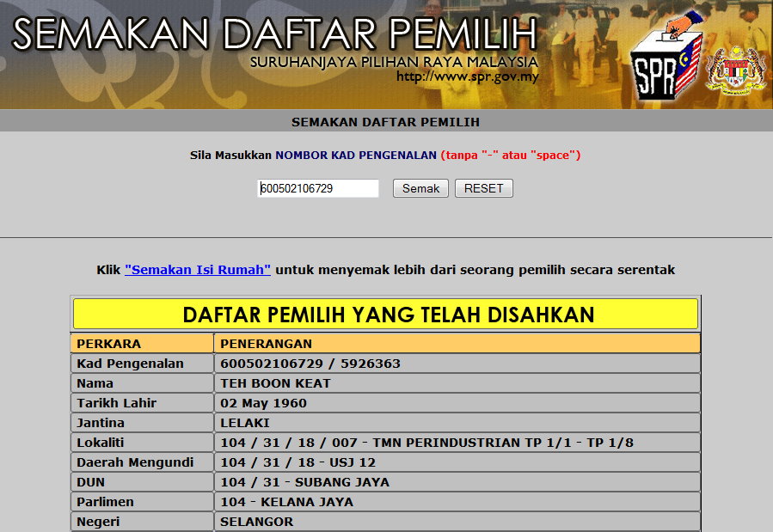Click the DUN row label
This screenshot has width=773, height=532.
coord(90,482)
